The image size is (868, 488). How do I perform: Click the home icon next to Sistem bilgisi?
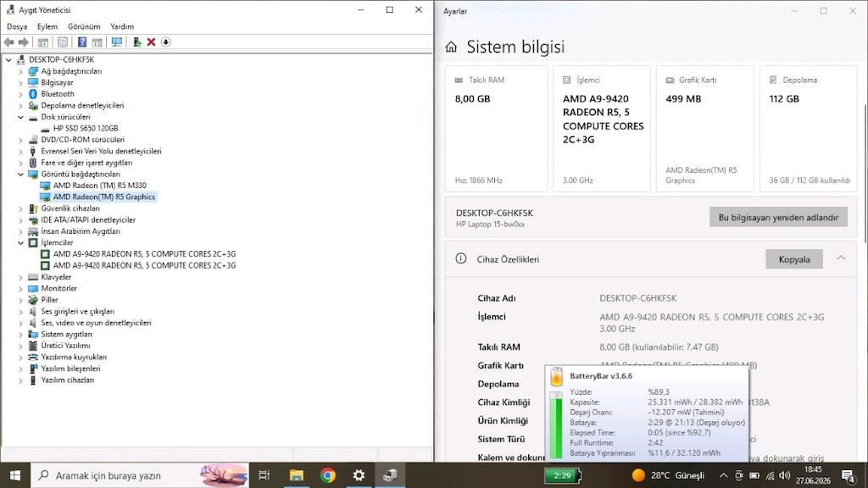451,47
